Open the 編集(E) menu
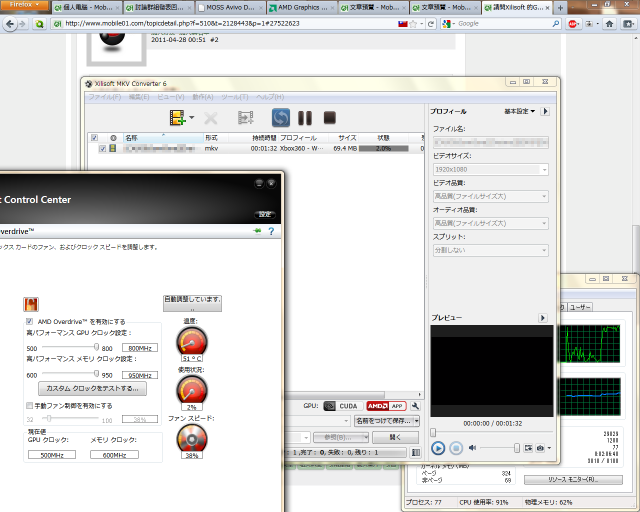This screenshot has width=640, height=512. click(139, 97)
